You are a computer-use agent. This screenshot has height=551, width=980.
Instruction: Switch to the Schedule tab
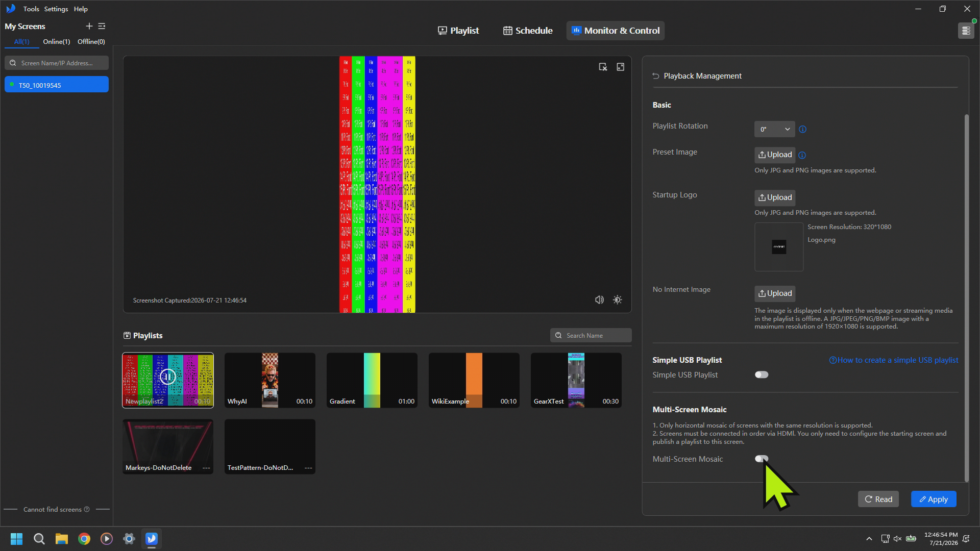point(528,31)
